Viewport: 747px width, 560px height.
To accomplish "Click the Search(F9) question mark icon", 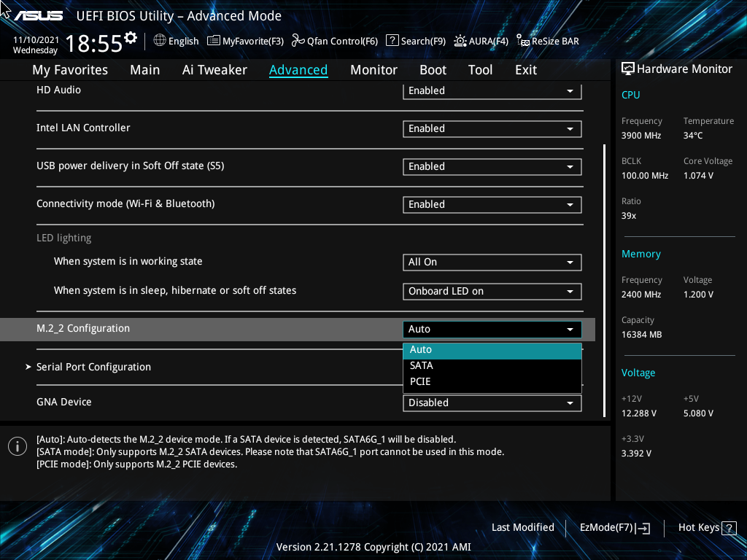I will point(392,41).
